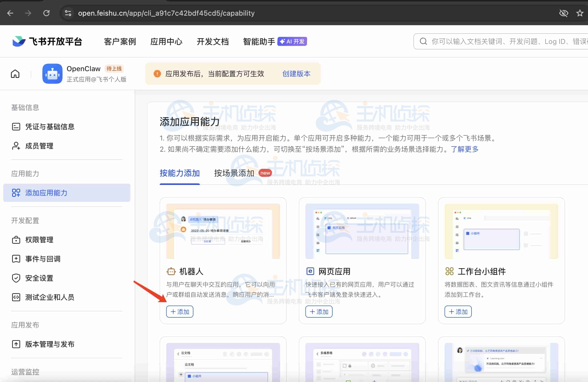Screen dimensions: 588x382
Task: Select the 按能力添加 tab
Action: [180, 173]
